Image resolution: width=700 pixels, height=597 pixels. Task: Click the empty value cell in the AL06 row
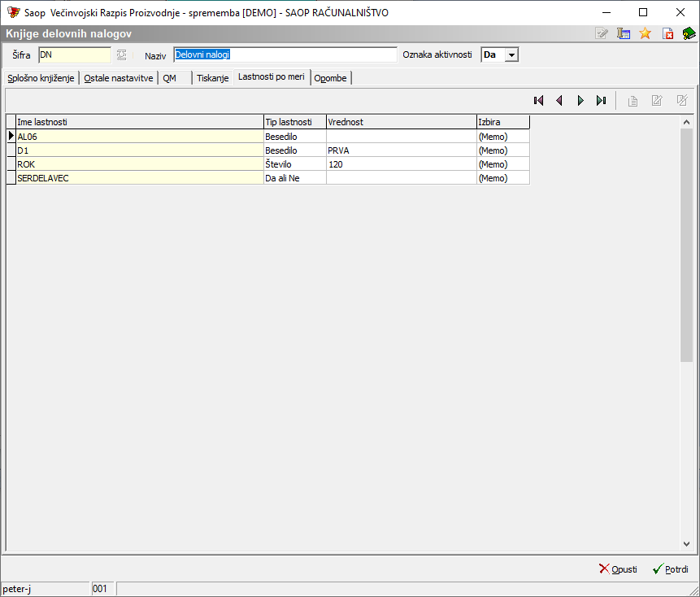[x=402, y=137]
